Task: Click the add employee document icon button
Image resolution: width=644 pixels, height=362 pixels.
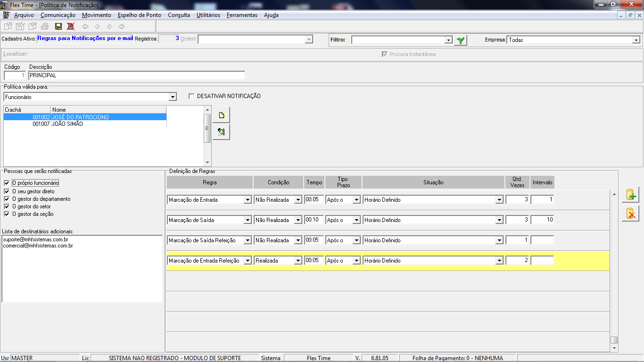Action: point(221,115)
